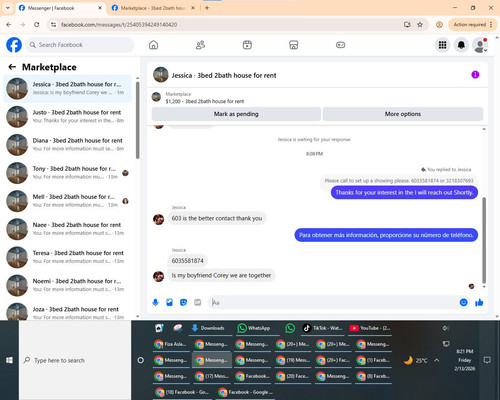Open Jessica's conversation header name
Image resolution: width=500 pixels, height=400 pixels.
click(x=224, y=75)
